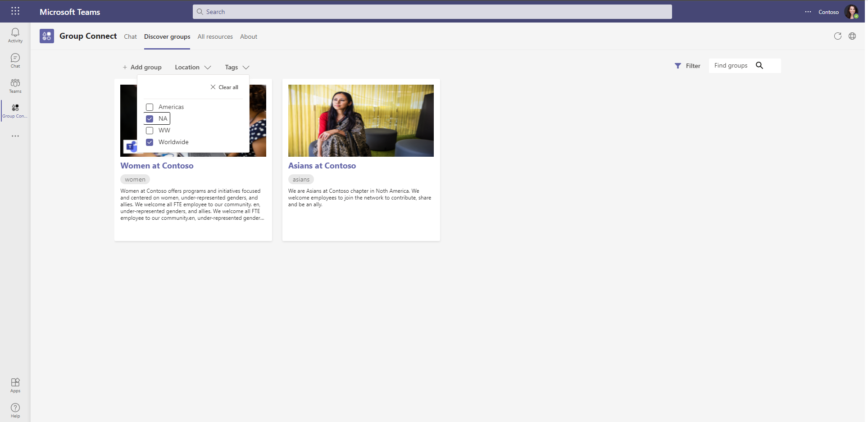The image size is (868, 422).
Task: Click the Filter funnel icon
Action: 678,66
